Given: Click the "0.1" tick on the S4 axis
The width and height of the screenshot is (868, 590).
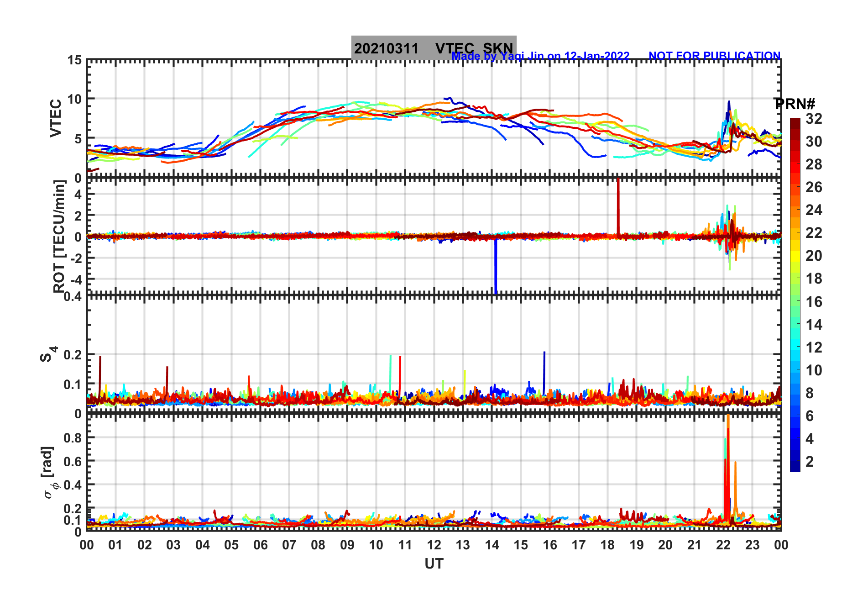Looking at the screenshot, I should (x=73, y=385).
